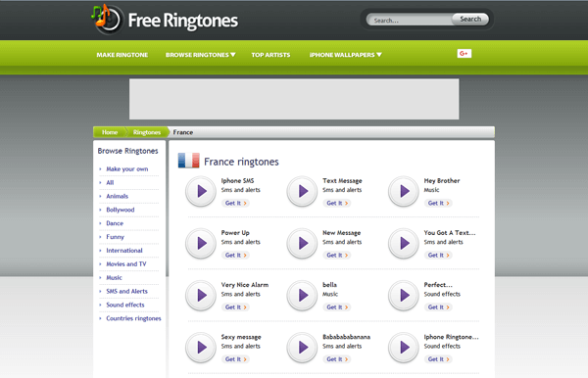The height and width of the screenshot is (378, 588).
Task: Select All category in sidebar
Action: coord(110,182)
